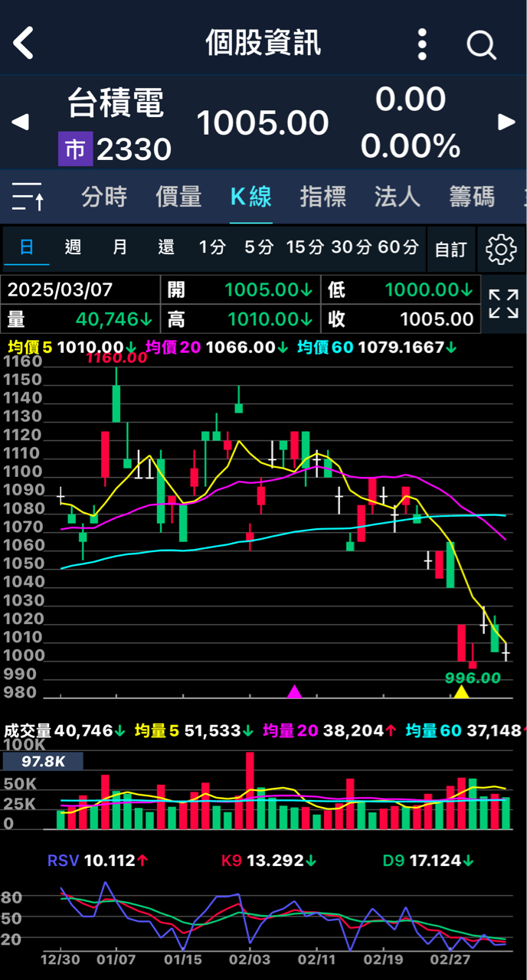
Task: Select the 週 weekly period
Action: [74, 247]
